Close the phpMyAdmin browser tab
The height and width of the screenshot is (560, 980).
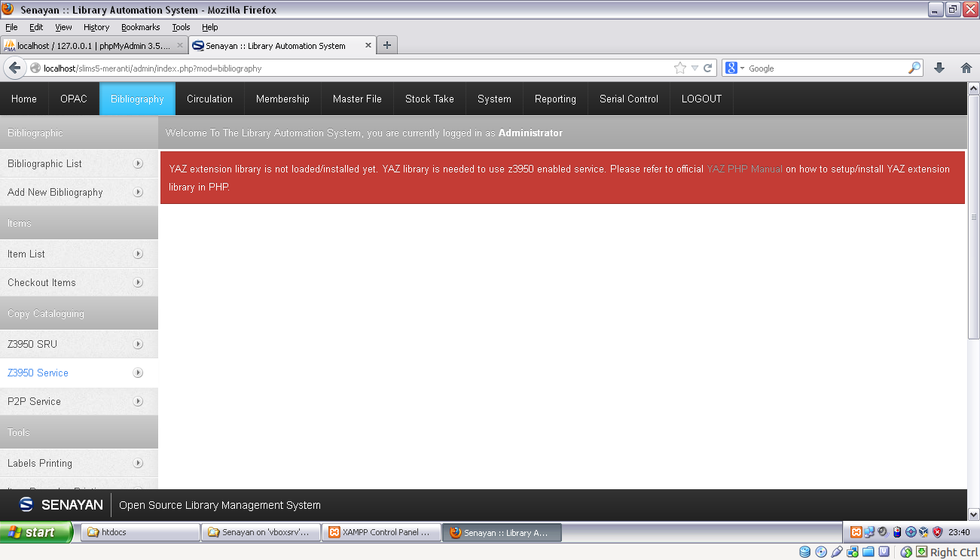point(180,45)
